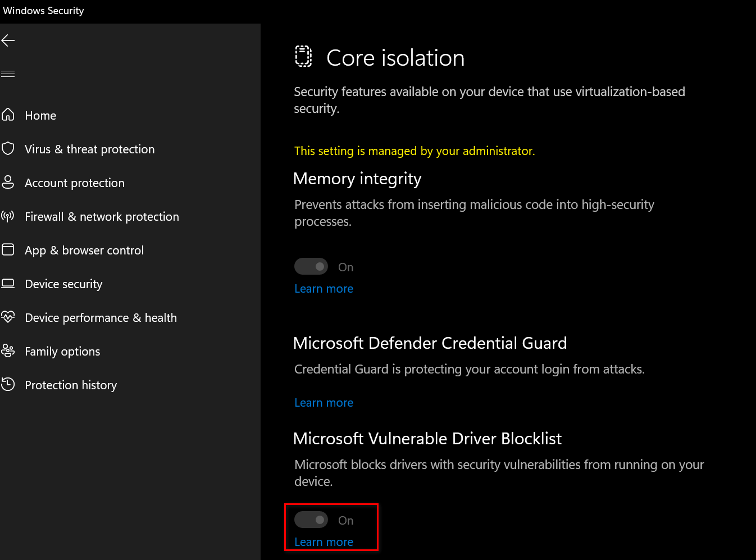
Task: Open Virus & threat protection section
Action: click(90, 149)
